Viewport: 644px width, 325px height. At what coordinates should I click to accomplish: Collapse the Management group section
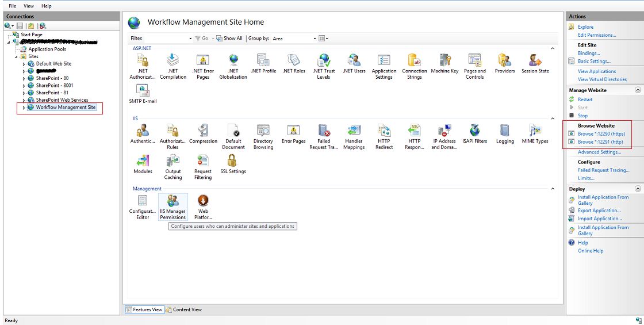coord(553,189)
